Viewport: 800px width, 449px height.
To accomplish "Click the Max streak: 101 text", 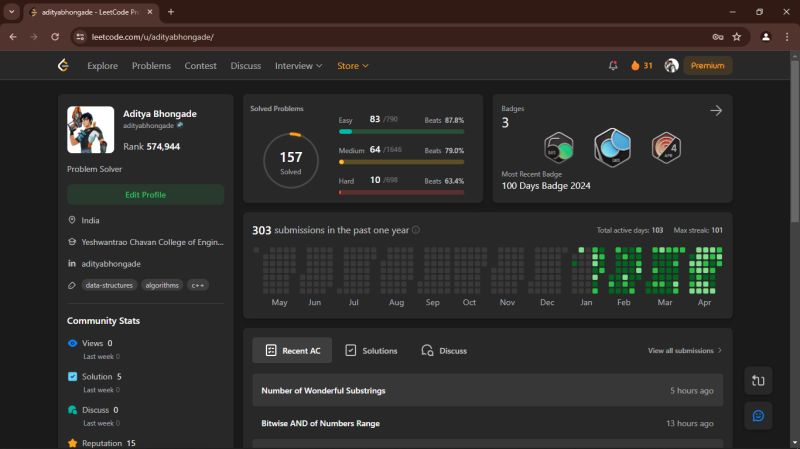I will point(698,230).
